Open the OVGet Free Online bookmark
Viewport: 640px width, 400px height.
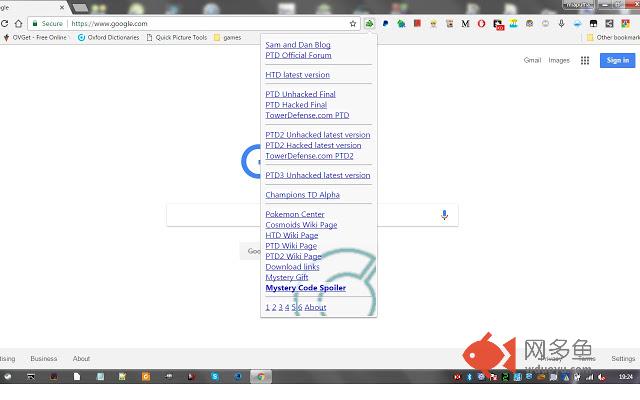[x=36, y=38]
